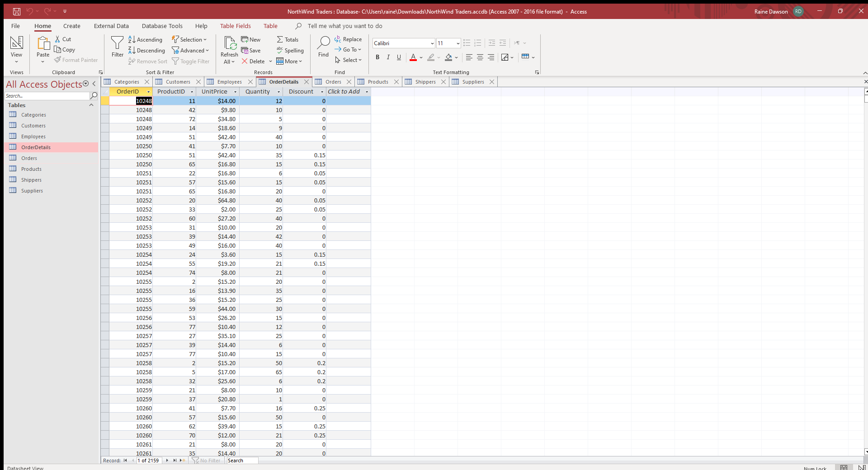Click the Totals sigma icon
Viewport: 868px width, 470px height.
tap(280, 40)
